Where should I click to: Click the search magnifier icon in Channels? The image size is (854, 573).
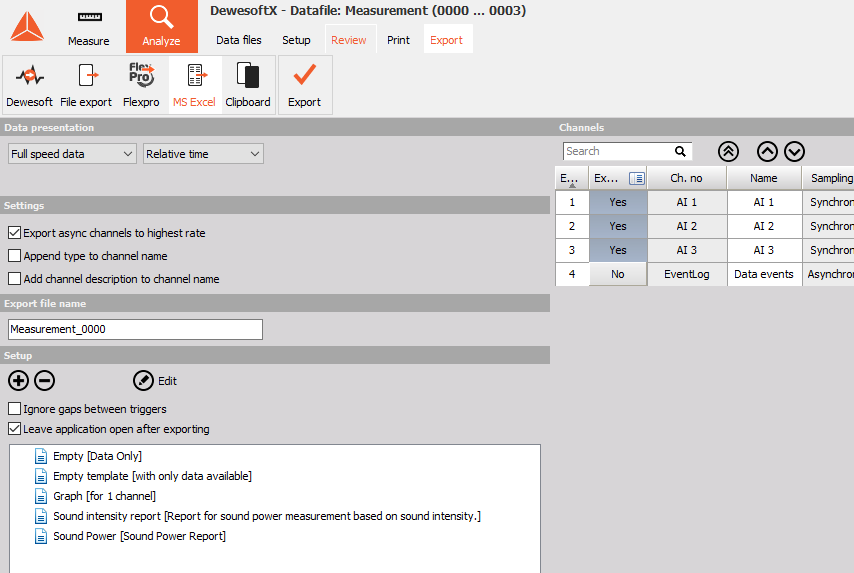click(680, 151)
